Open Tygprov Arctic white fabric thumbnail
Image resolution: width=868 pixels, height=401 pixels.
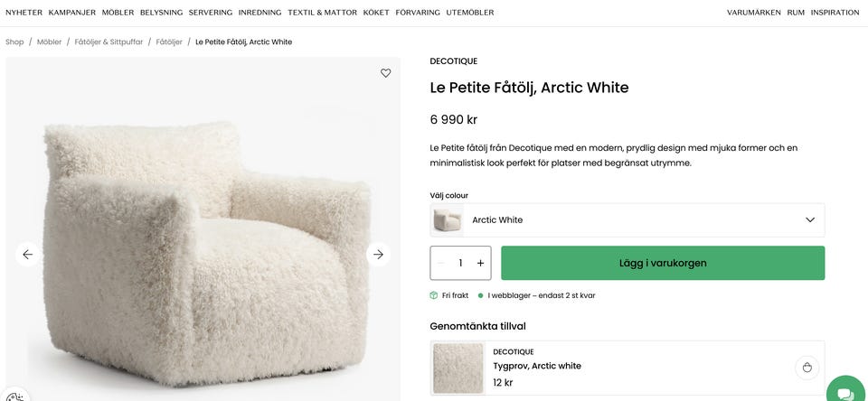pyautogui.click(x=458, y=368)
